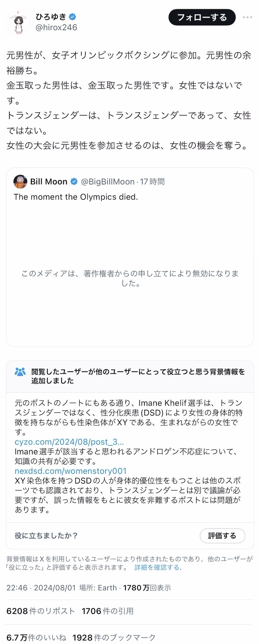Click the verified badge next to ひろゆき

click(73, 17)
